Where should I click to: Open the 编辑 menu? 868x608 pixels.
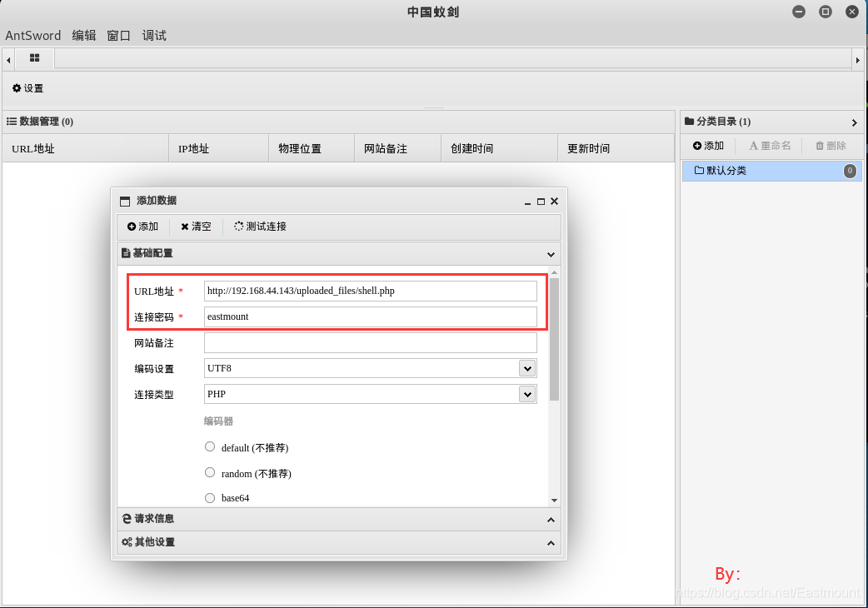tap(84, 36)
